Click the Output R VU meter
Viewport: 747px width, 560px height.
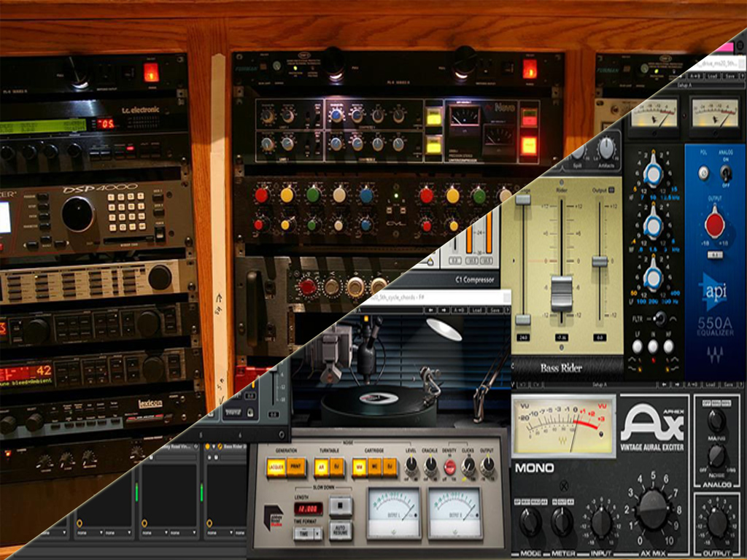click(x=454, y=513)
